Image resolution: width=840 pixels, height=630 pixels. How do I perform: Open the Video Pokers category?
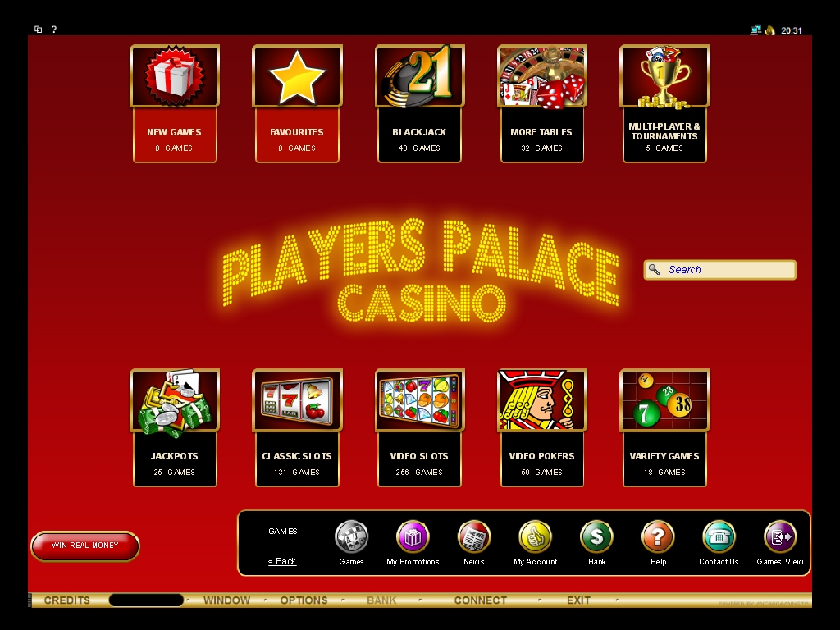point(541,427)
